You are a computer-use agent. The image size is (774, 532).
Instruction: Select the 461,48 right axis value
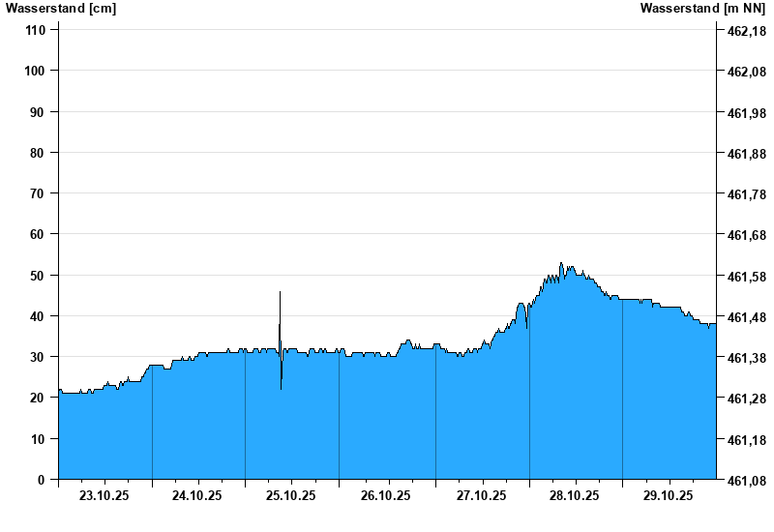tap(747, 317)
